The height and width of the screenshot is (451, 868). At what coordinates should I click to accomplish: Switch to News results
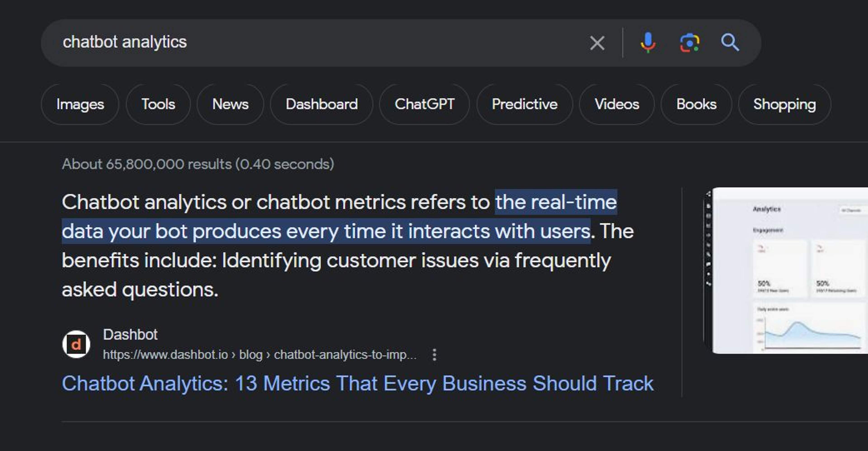(230, 104)
